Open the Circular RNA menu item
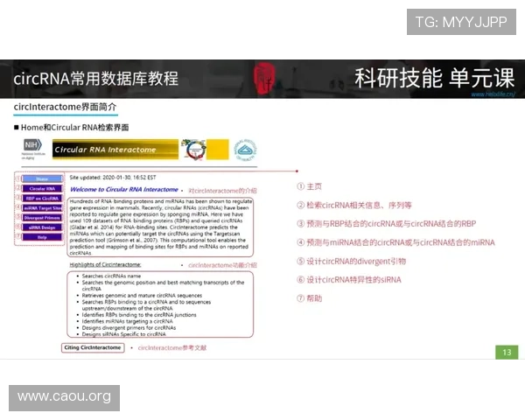The width and height of the screenshot is (525, 420). point(42,189)
